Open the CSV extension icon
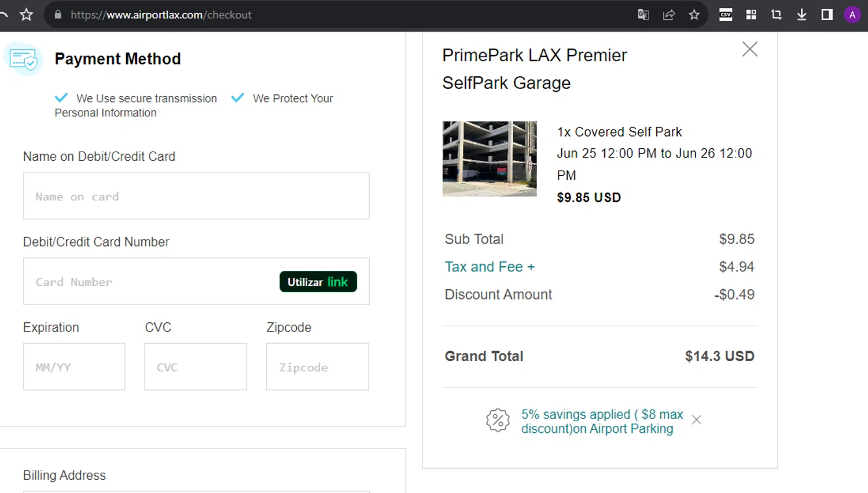 click(x=726, y=15)
